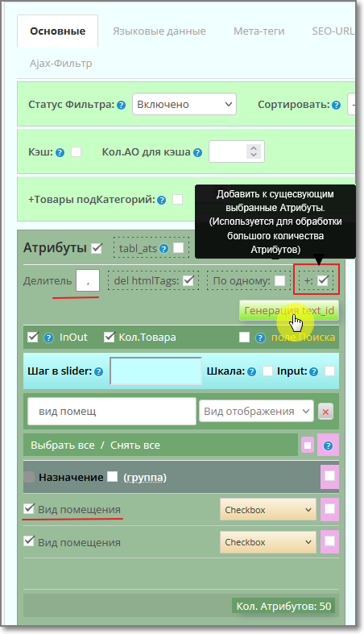This screenshot has width=364, height=634.
Task: Click the Выбрать все link
Action: click(x=63, y=445)
